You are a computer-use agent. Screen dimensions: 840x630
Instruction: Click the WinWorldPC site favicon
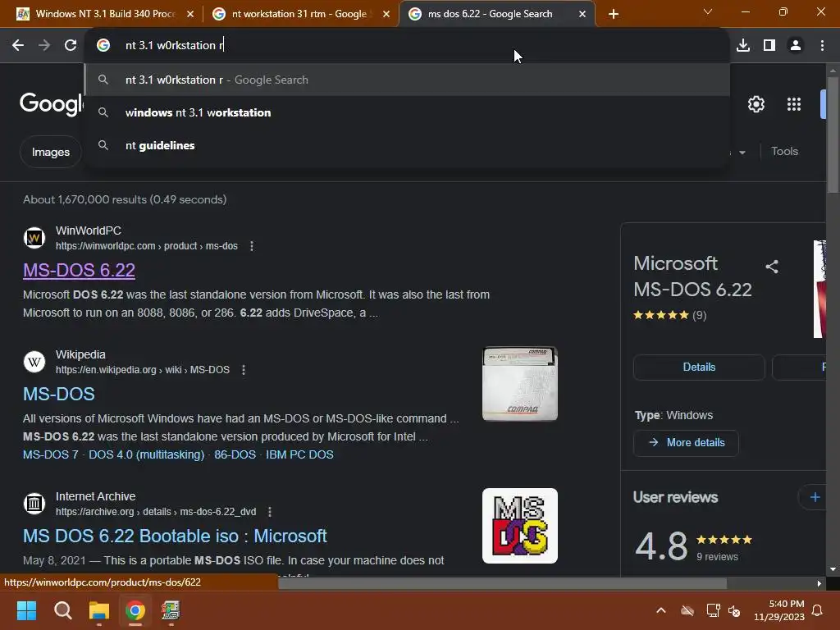[34, 238]
